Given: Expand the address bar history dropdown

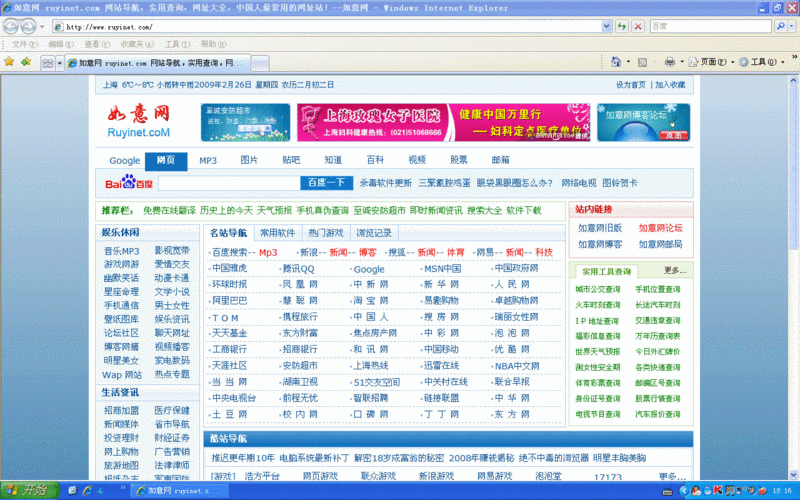Looking at the screenshot, I should click(606, 26).
